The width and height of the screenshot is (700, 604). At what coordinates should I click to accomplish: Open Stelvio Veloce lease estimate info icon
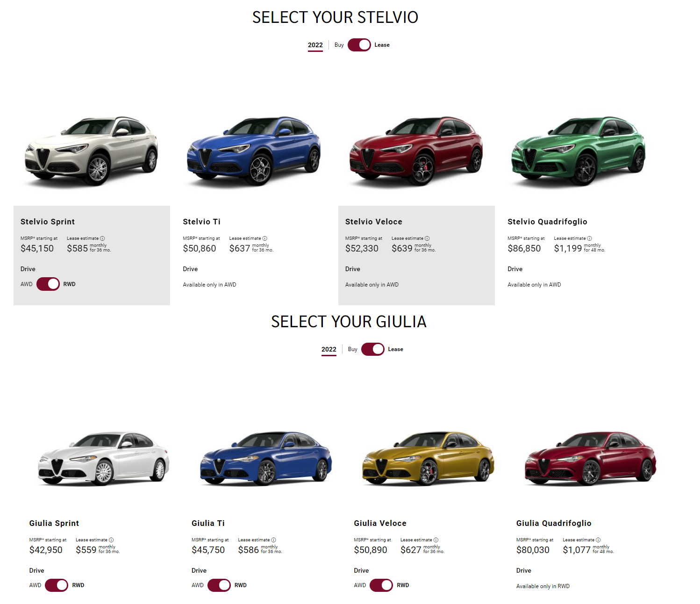[427, 238]
